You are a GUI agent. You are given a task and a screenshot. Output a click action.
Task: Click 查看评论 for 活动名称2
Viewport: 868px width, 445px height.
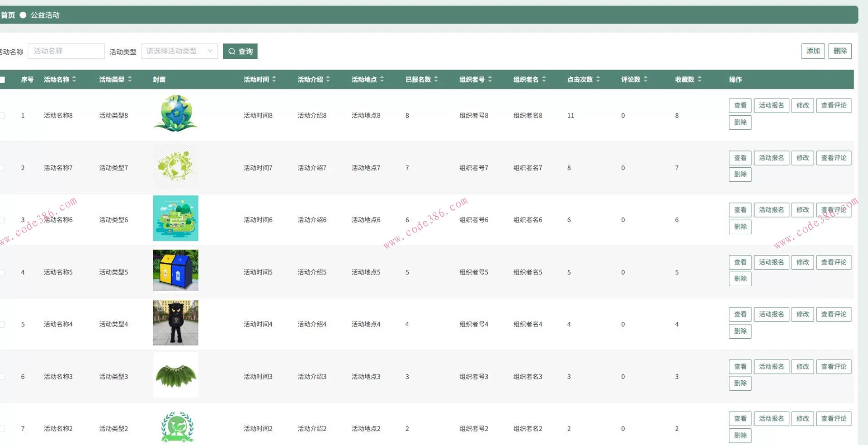pos(834,419)
